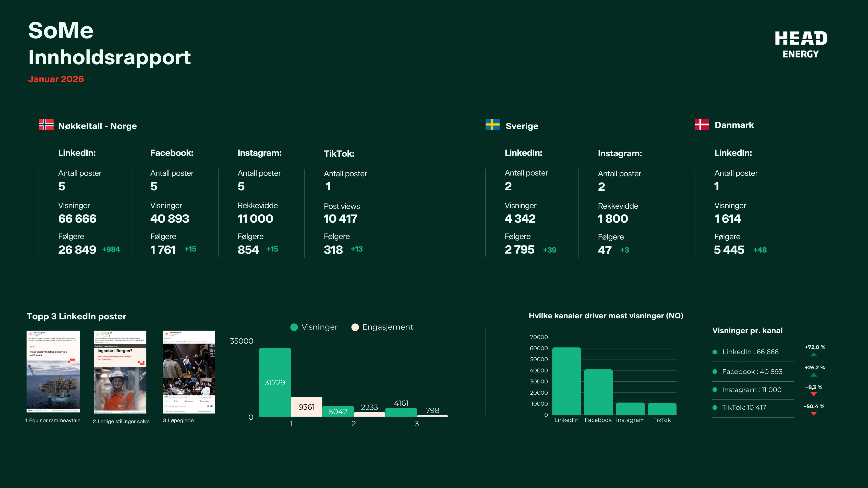Click the 9361 Engasjement bar
The height and width of the screenshot is (488, 868).
306,407
